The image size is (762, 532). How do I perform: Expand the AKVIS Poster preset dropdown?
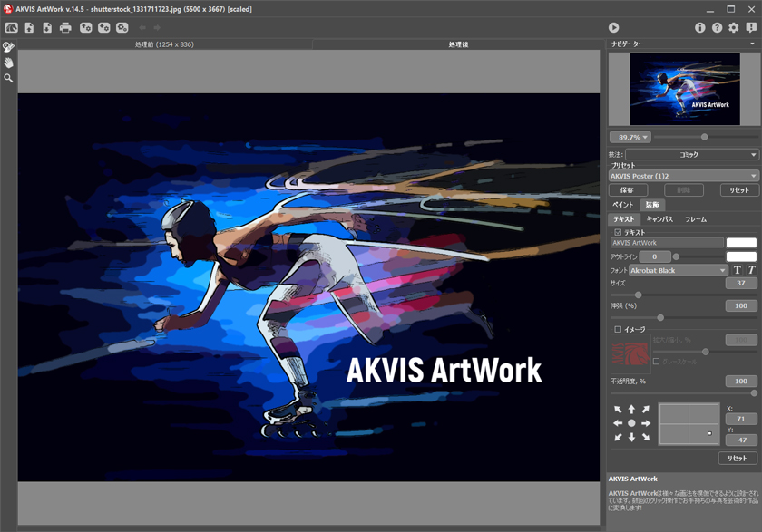pyautogui.click(x=684, y=176)
